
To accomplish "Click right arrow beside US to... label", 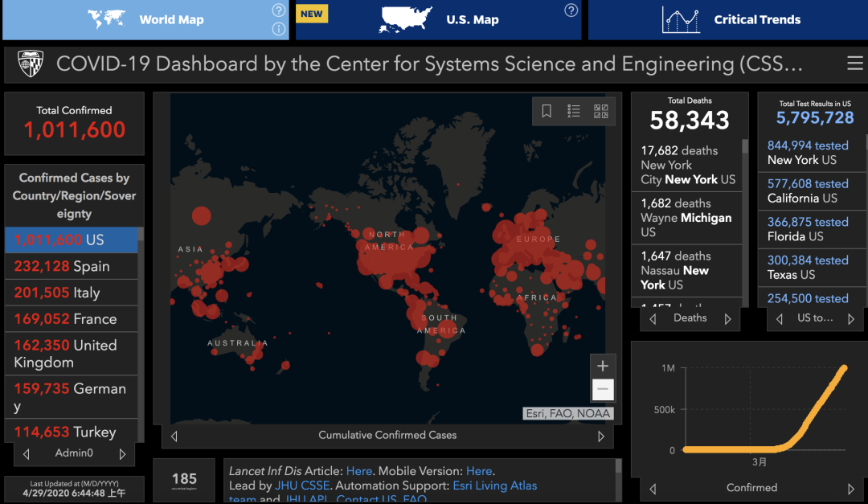I will pos(851,319).
